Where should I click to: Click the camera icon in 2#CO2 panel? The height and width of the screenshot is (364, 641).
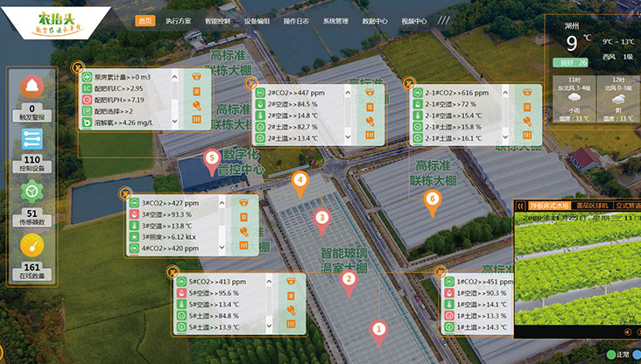[370, 94]
